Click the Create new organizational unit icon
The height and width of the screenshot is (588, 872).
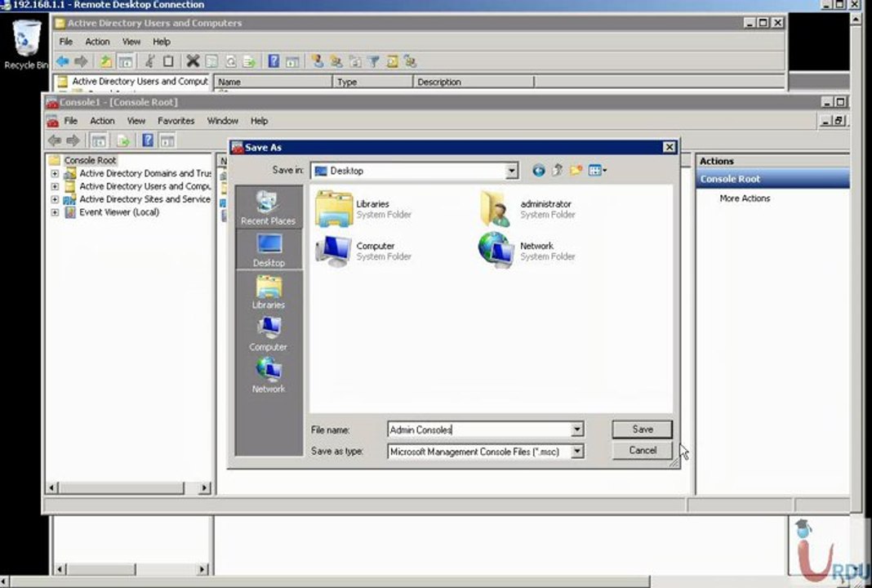coord(355,61)
